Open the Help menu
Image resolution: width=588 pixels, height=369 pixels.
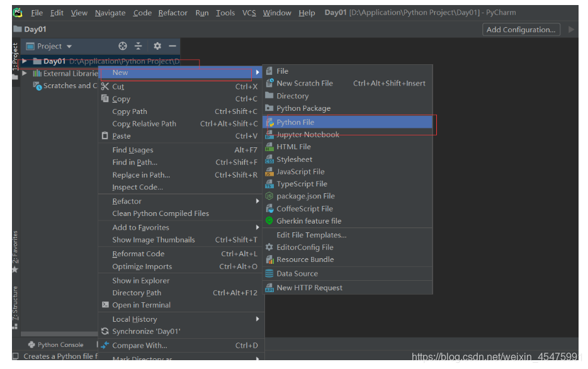click(x=307, y=13)
